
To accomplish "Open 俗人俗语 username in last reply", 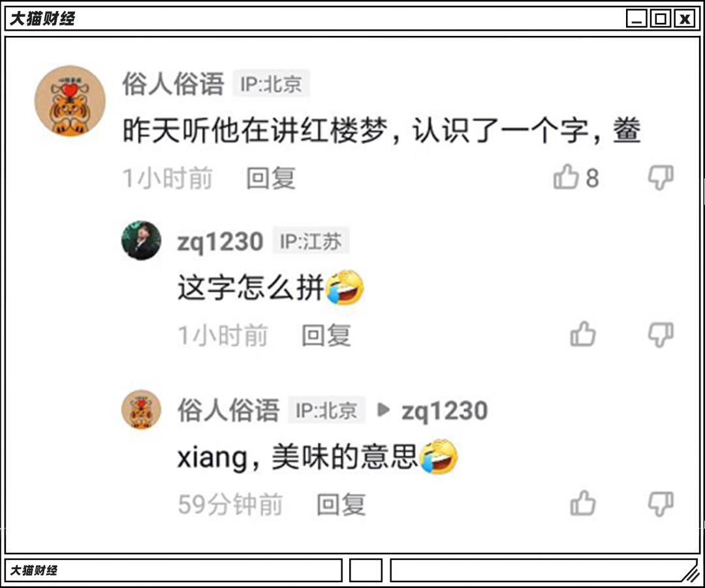I will [228, 410].
